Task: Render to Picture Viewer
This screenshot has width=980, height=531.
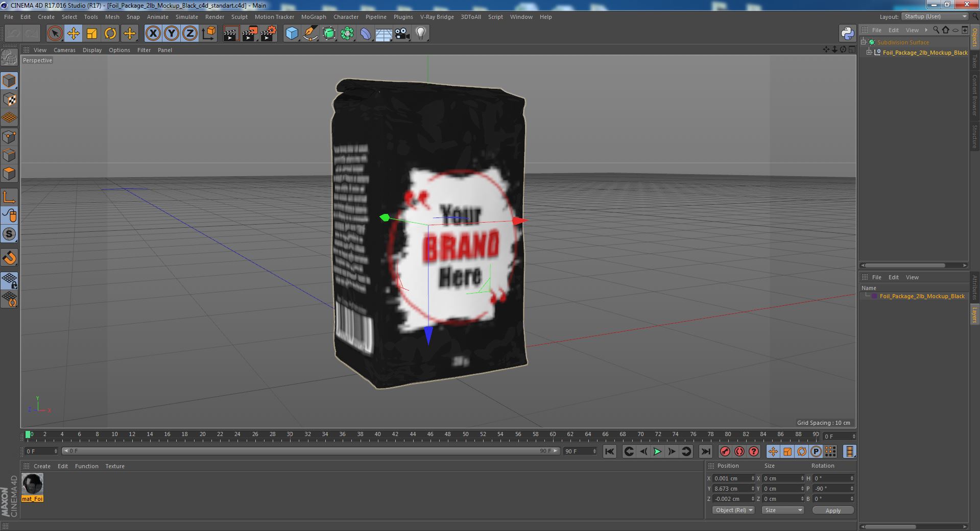Action: point(250,34)
